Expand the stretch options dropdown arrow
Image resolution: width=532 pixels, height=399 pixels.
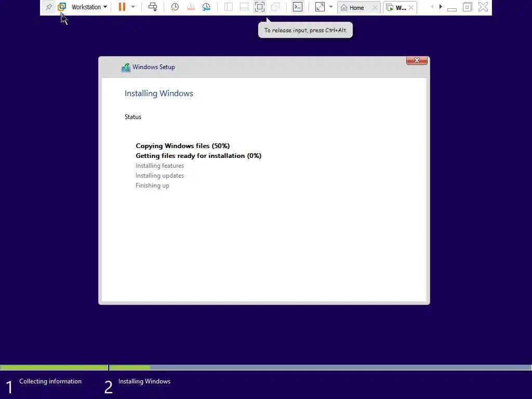(331, 7)
